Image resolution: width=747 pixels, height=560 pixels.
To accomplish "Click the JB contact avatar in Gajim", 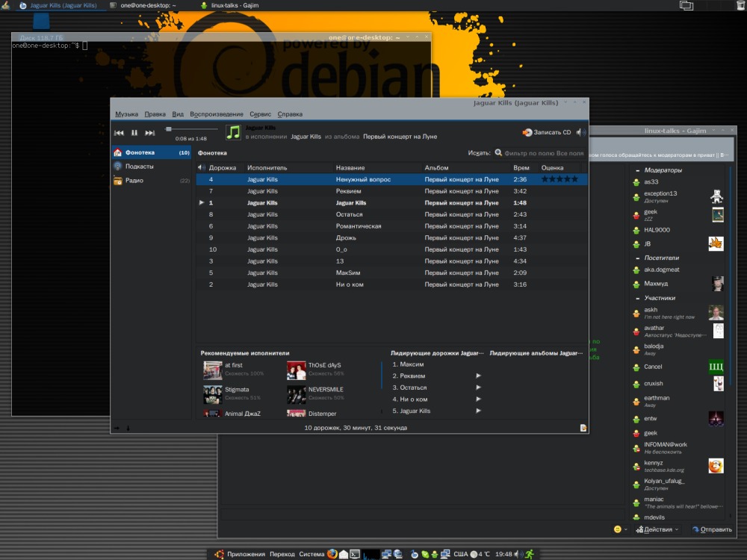I will point(716,243).
